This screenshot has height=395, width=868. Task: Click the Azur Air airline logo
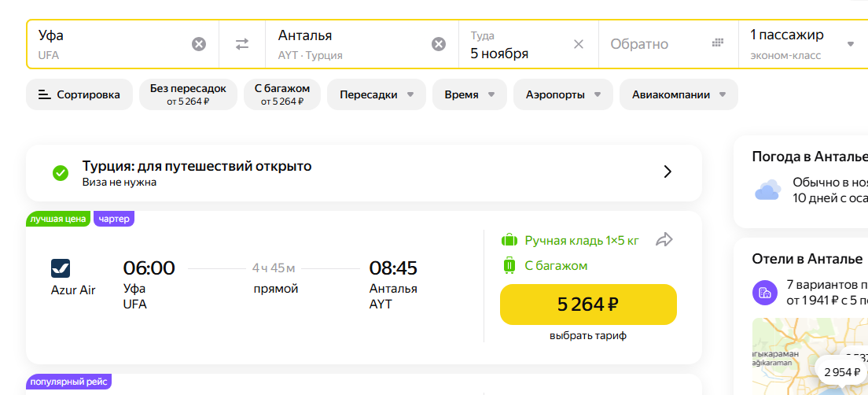point(61,268)
